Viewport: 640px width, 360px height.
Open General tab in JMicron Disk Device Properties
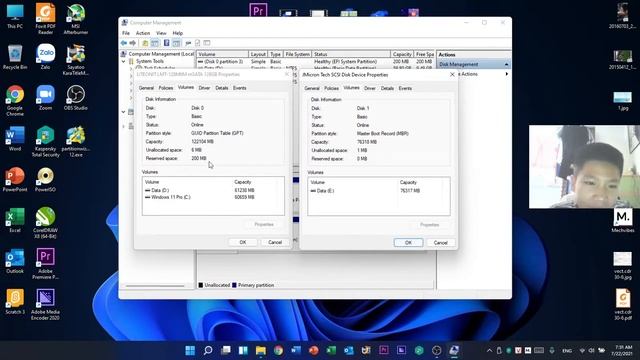[x=312, y=89]
